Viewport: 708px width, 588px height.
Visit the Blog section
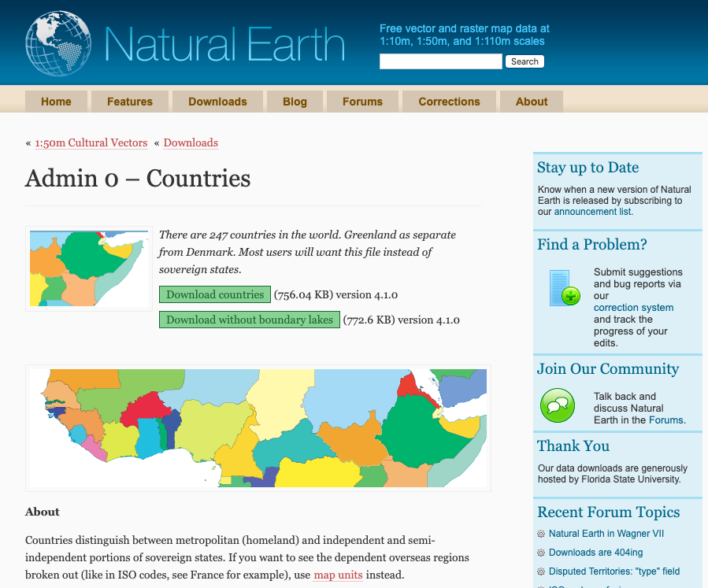click(x=295, y=102)
